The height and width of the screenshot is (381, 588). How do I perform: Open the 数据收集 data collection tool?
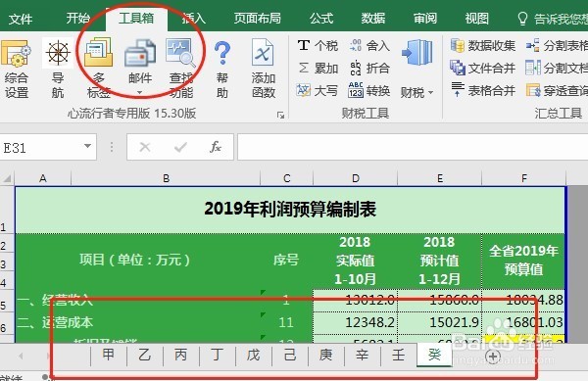pyautogui.click(x=482, y=46)
